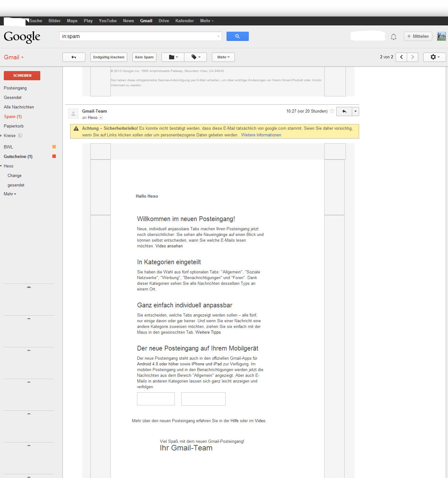The width and height of the screenshot is (448, 478).
Task: Click the Hexo label in sidebar
Action: 9,166
